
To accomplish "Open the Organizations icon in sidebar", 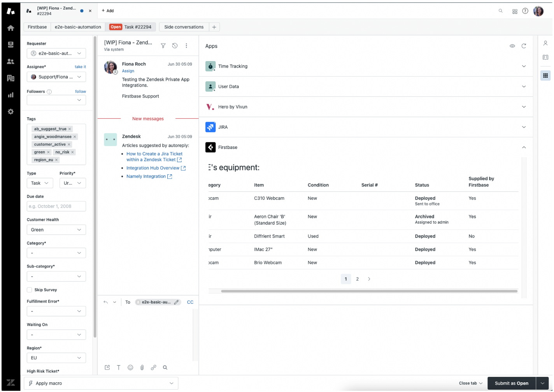I will click(11, 78).
